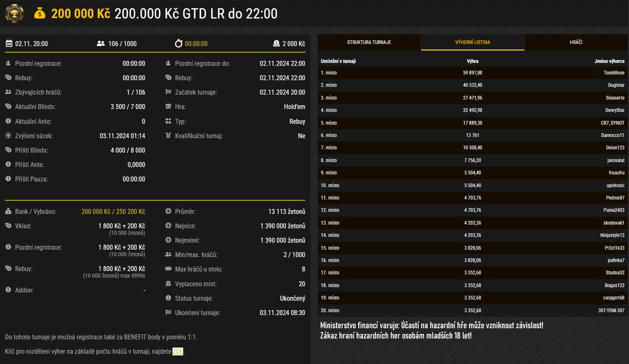
Task: Select the VÝHERNÍ LISTINA tab
Action: pos(472,42)
